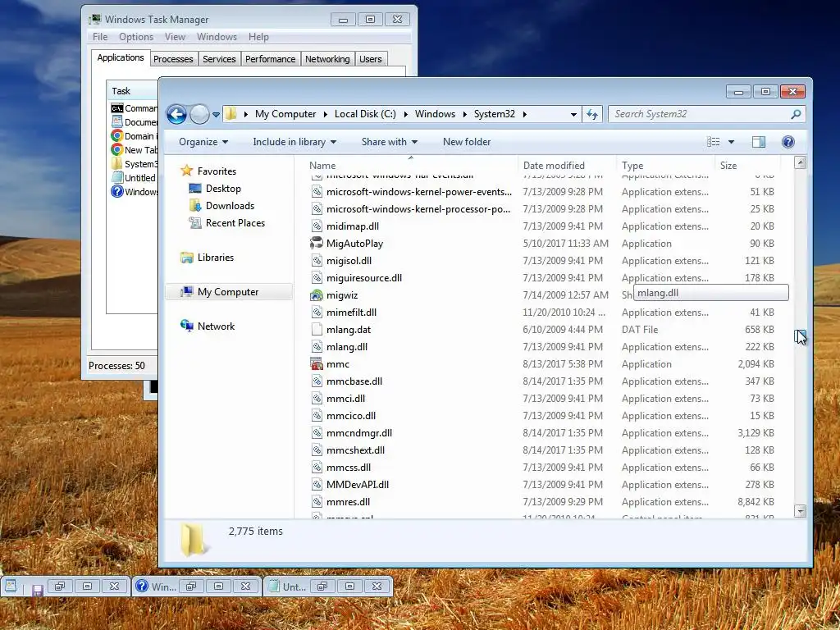Open the Include in library dropdown
The height and width of the screenshot is (630, 840).
click(294, 142)
